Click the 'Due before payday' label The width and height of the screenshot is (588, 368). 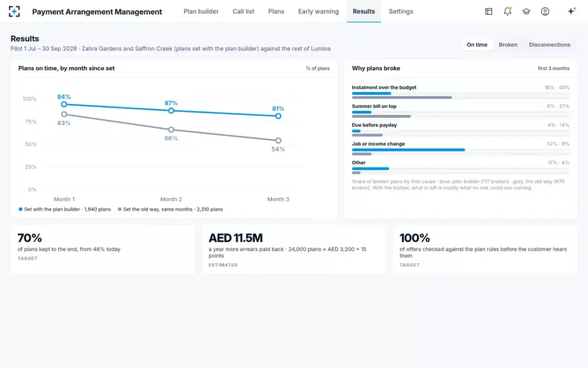374,125
